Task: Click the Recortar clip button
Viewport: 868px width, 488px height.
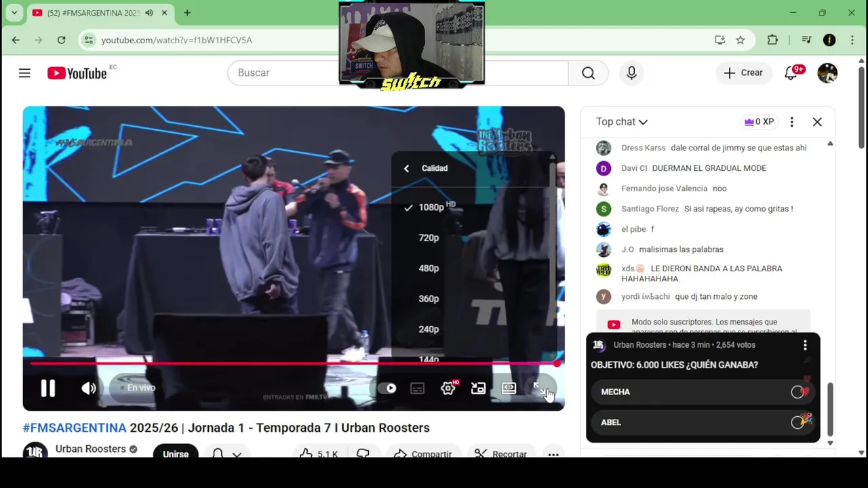Action: pos(501,453)
